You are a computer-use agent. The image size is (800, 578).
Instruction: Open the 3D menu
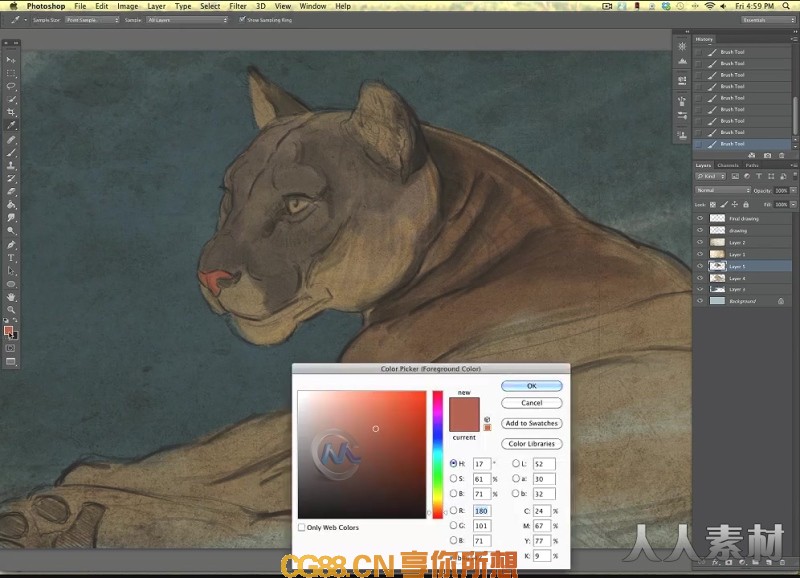[261, 6]
